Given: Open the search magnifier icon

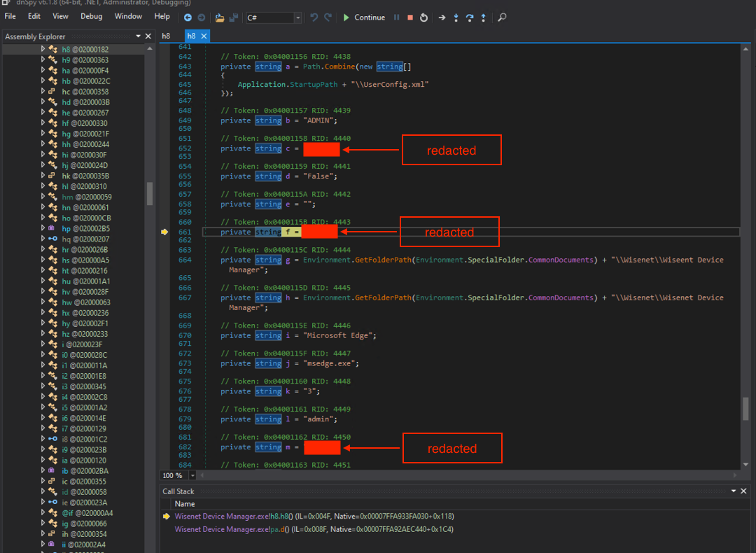Looking at the screenshot, I should point(502,17).
